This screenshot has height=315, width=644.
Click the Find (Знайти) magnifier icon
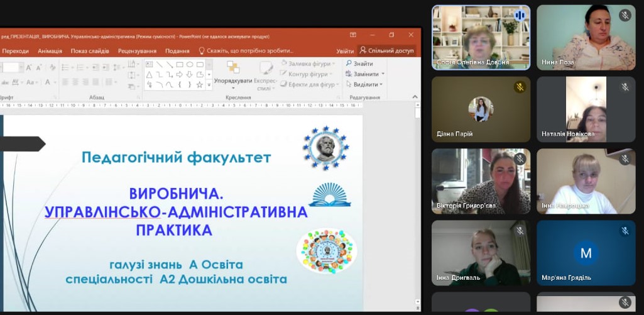tap(349, 64)
